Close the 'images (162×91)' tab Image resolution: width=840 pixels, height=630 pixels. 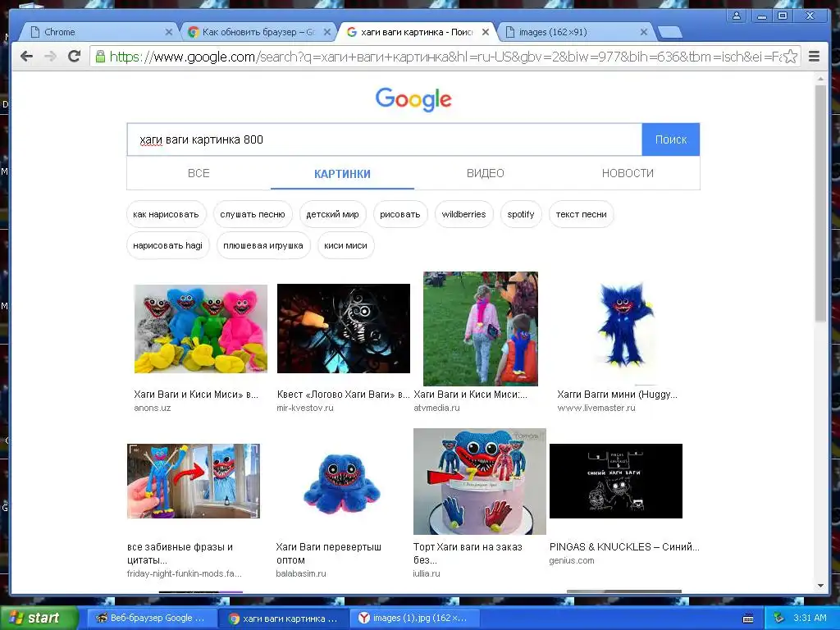[644, 32]
